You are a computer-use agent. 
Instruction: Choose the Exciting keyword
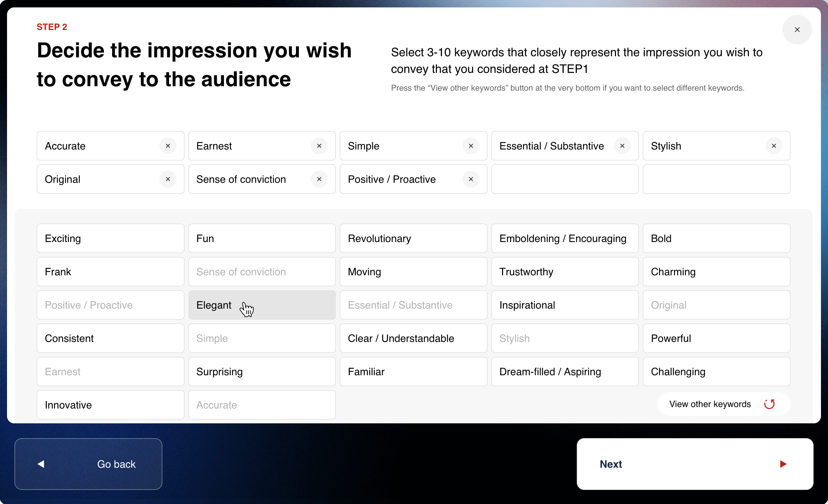[110, 238]
